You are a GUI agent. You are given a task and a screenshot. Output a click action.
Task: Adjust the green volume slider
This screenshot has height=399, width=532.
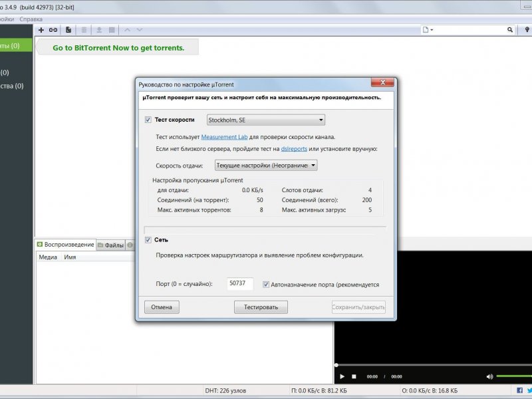pyautogui.click(x=513, y=376)
